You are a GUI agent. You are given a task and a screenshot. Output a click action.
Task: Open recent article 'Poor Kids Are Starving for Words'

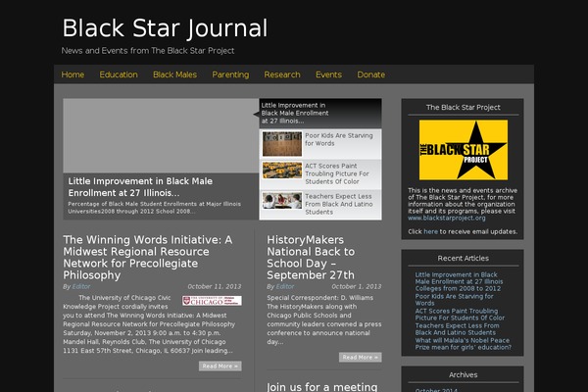(454, 300)
